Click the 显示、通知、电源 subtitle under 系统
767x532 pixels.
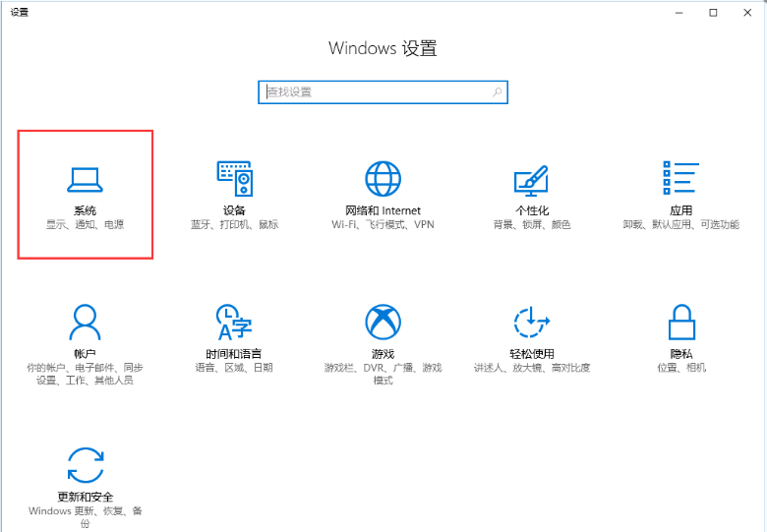pyautogui.click(x=85, y=225)
